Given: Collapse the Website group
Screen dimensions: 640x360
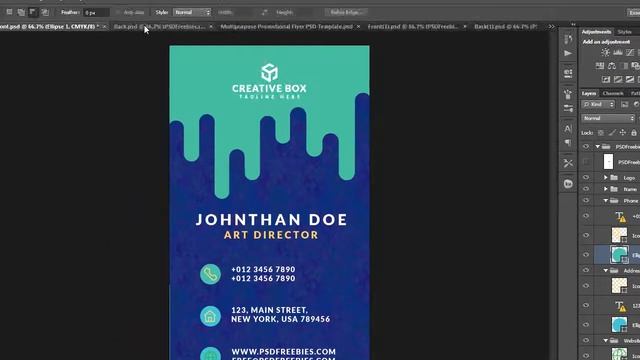Looking at the screenshot, I should click(606, 340).
